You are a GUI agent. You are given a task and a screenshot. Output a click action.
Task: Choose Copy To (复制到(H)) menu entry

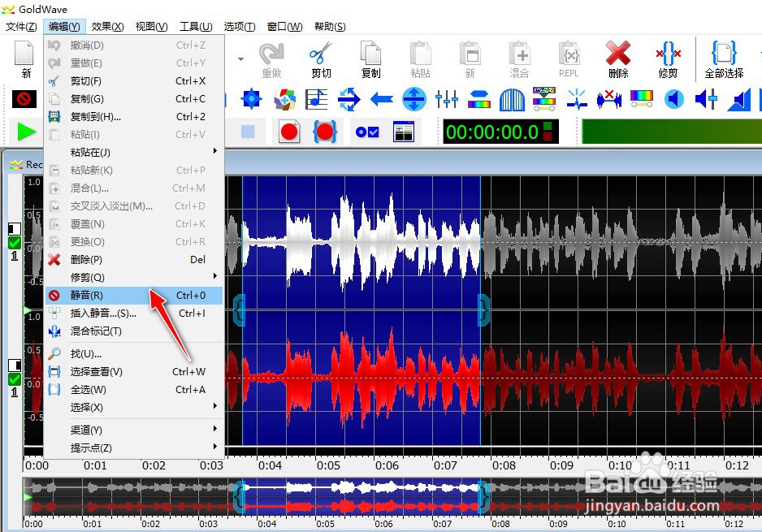[133, 117]
